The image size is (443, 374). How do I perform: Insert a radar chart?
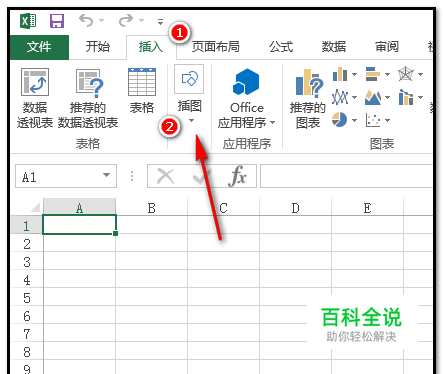click(x=406, y=74)
